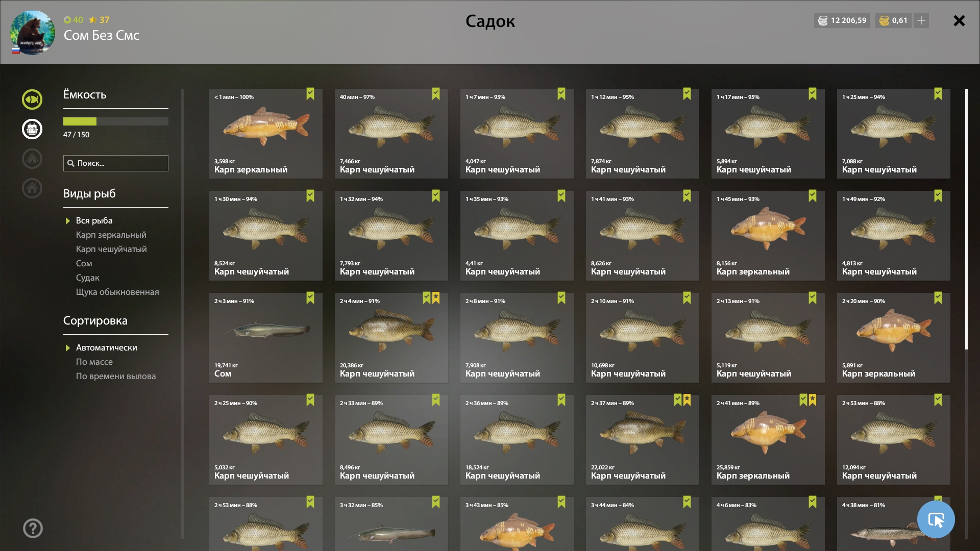Toggle bookmark flag on 19,741 кг Сом
Screen dimensions: 980x551
click(310, 298)
